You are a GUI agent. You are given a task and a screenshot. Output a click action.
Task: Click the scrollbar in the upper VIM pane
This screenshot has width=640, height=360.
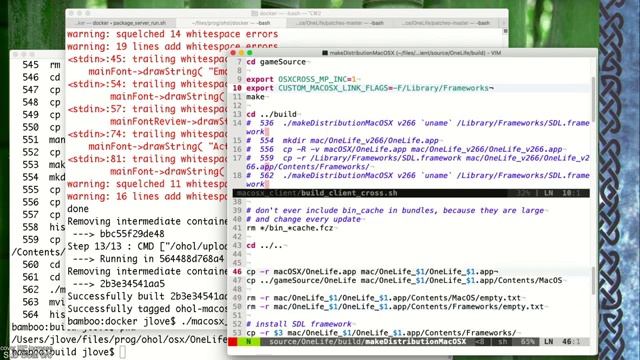(x=593, y=100)
